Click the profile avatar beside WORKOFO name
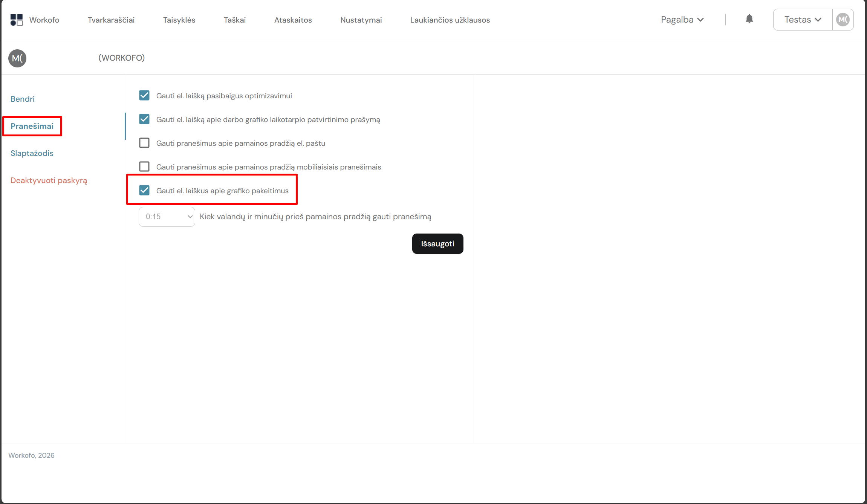 coord(17,58)
